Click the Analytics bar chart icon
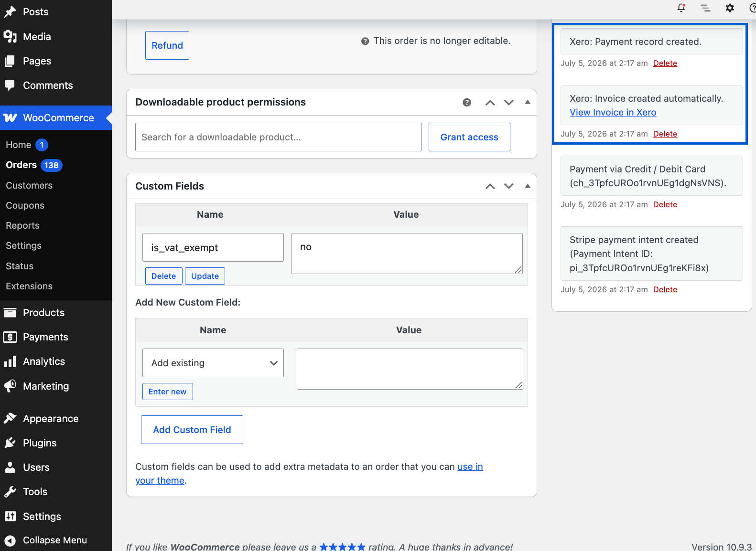This screenshot has height=551, width=756. click(x=10, y=361)
